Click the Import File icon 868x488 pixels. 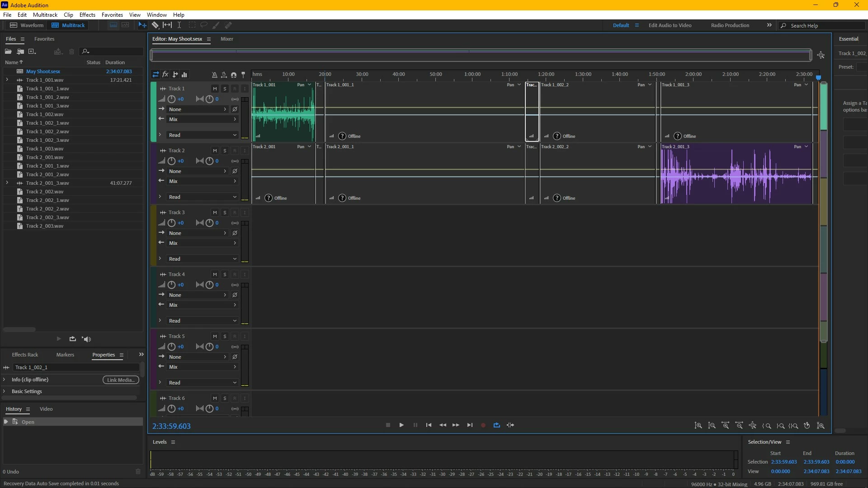(x=20, y=52)
